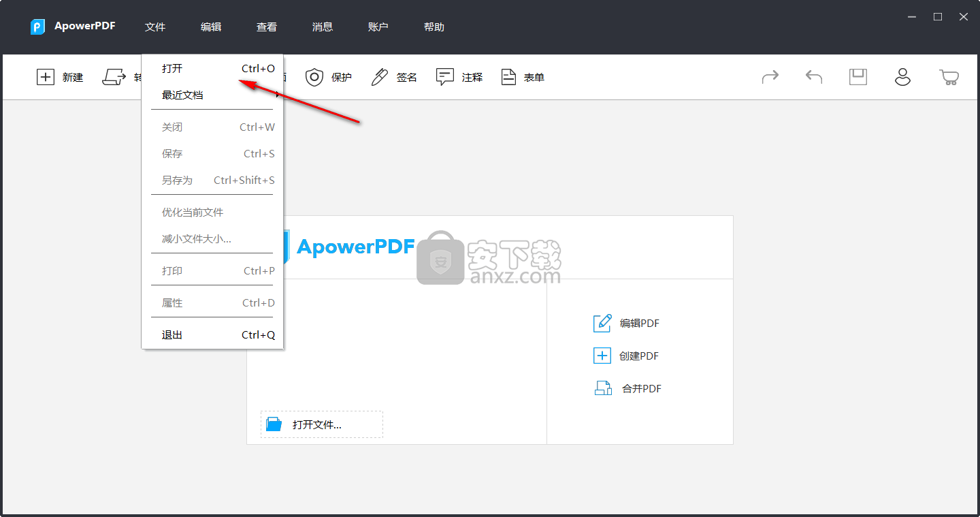Choose 打开 from the file menu
Viewport: 980px width, 517px height.
212,69
